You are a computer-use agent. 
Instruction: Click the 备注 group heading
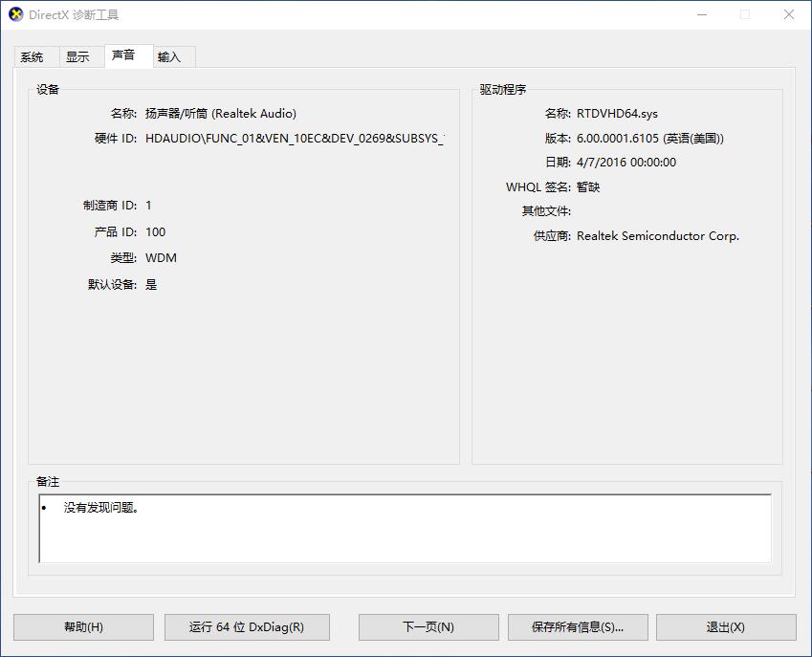click(48, 481)
